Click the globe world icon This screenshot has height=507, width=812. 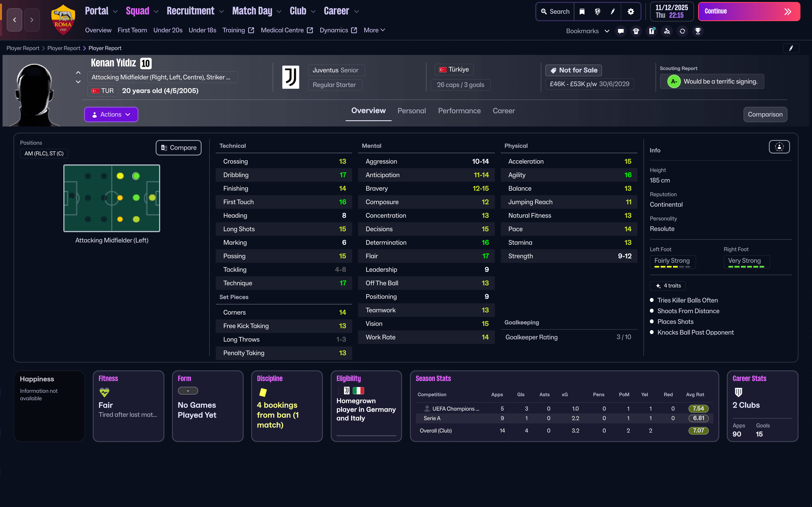(x=597, y=11)
